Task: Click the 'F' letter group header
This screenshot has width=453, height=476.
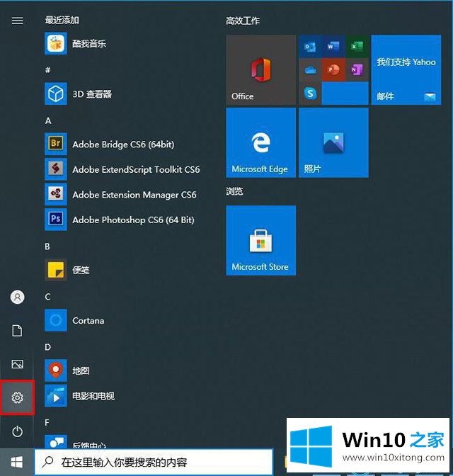Action: [x=47, y=422]
